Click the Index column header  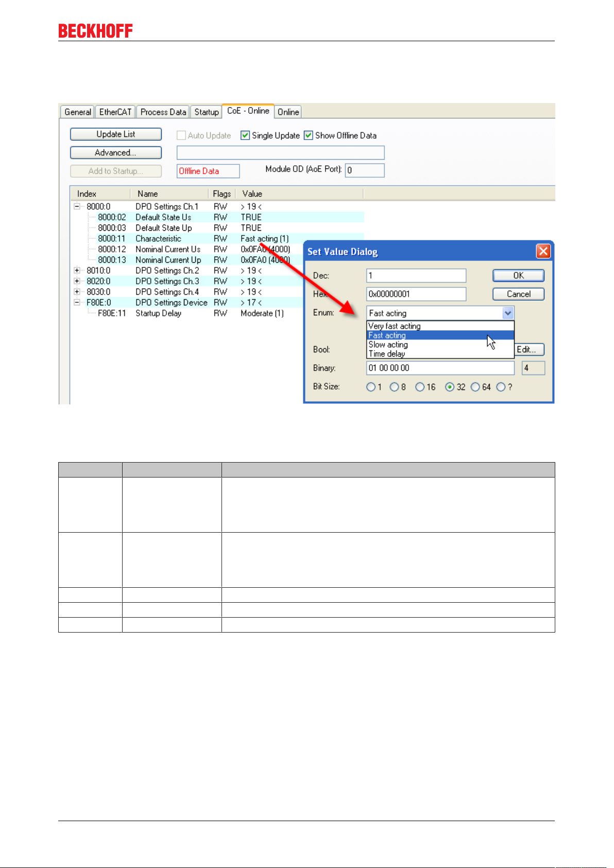tap(100, 194)
